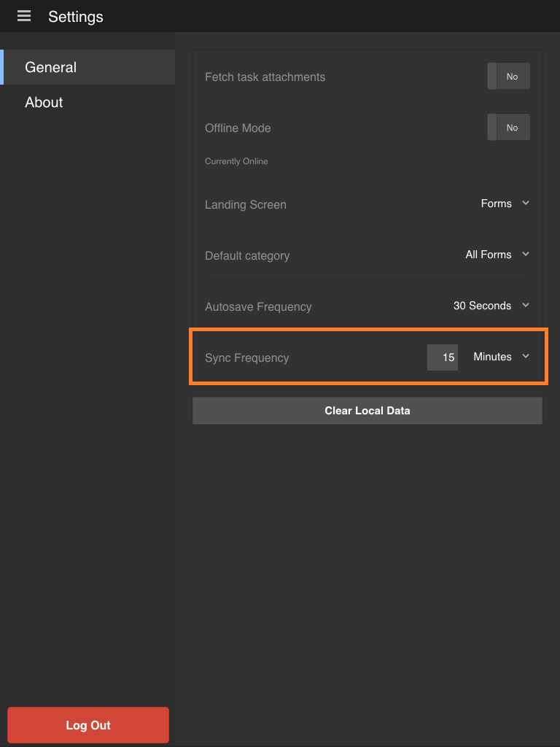Screen dimensions: 560x747
Task: Click the Default category label
Action: [247, 256]
